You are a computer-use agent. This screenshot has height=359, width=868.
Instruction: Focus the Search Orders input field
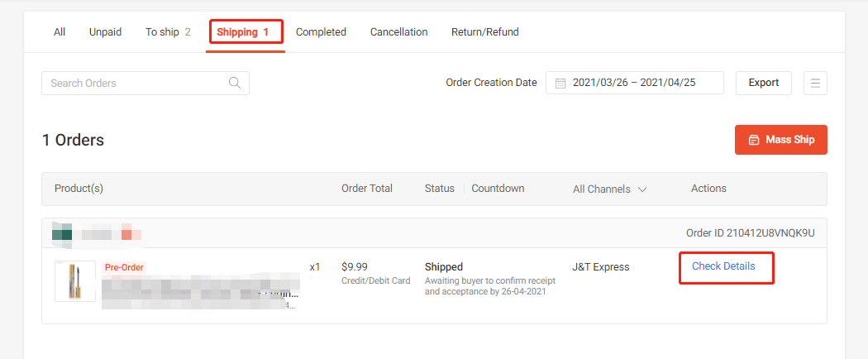(136, 83)
